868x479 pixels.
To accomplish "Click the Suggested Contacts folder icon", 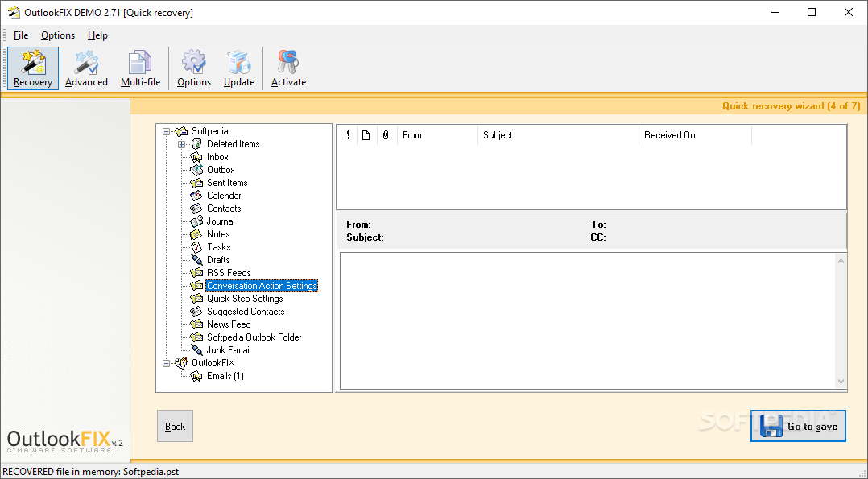I will (196, 312).
